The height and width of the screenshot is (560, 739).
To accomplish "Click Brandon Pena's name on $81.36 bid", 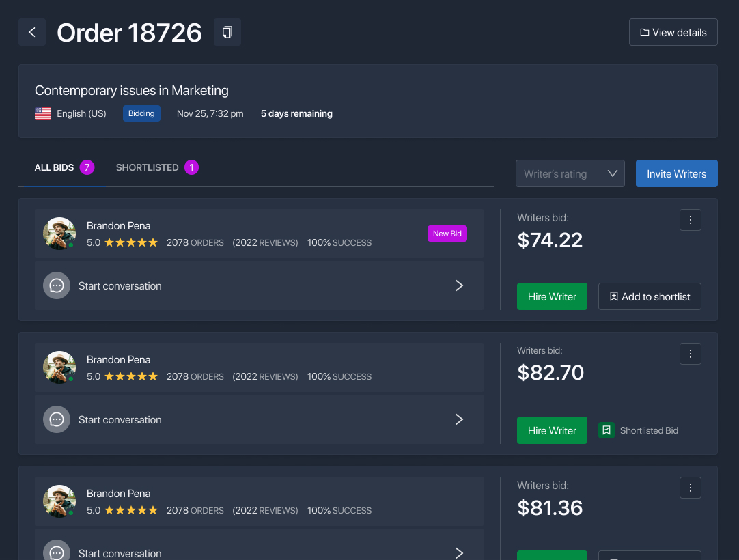I will (x=119, y=494).
